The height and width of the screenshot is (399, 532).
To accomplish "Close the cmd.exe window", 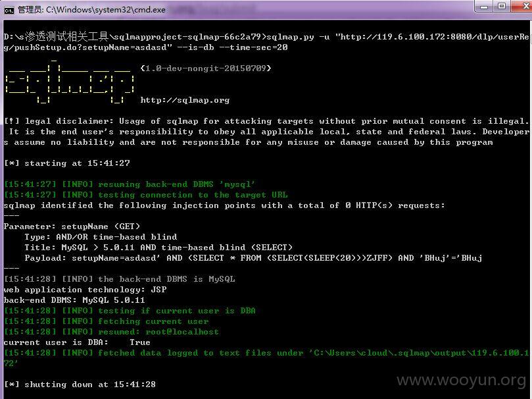I will coord(523,7).
